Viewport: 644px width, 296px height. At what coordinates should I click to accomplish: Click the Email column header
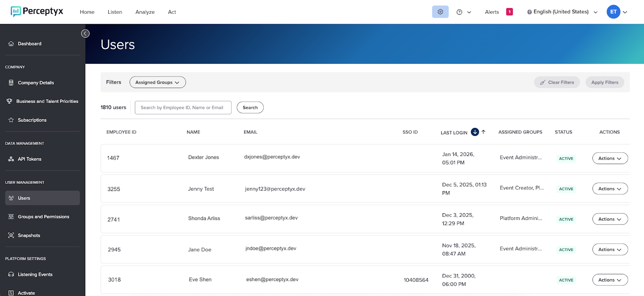[250, 132]
